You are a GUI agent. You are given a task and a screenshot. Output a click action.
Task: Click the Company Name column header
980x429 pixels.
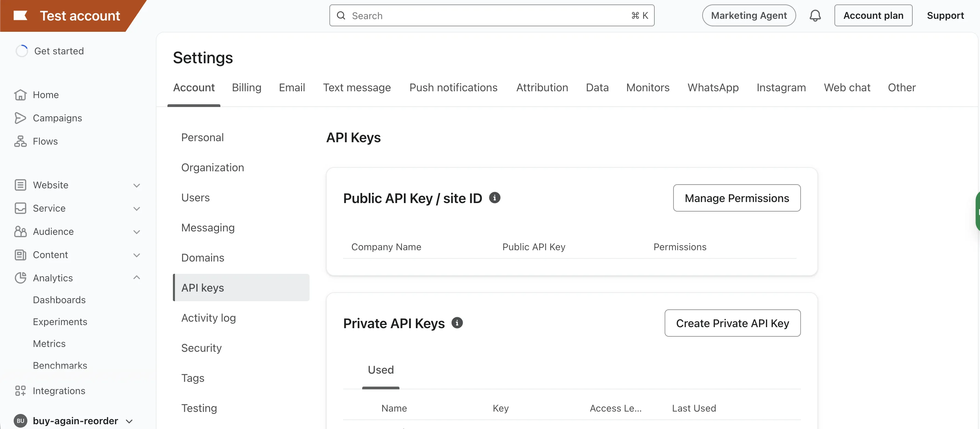coord(386,247)
